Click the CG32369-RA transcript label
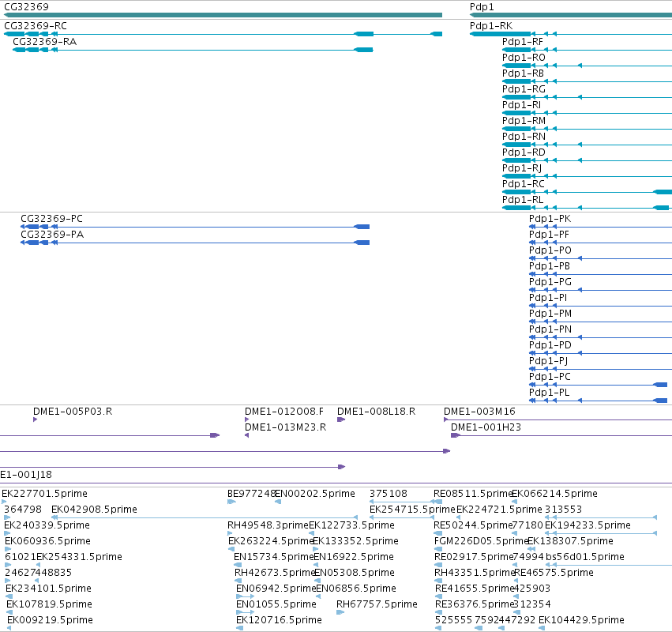This screenshot has width=672, height=632. point(44,42)
